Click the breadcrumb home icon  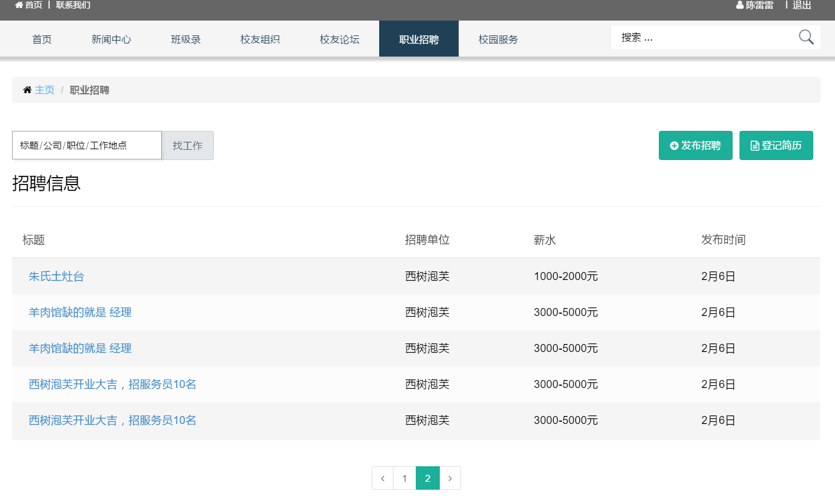pos(27,90)
